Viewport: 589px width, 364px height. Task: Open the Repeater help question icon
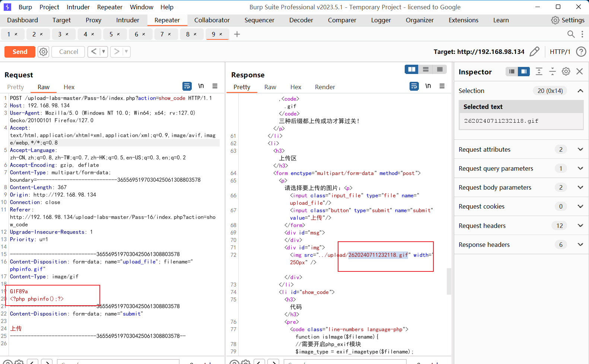(x=581, y=52)
